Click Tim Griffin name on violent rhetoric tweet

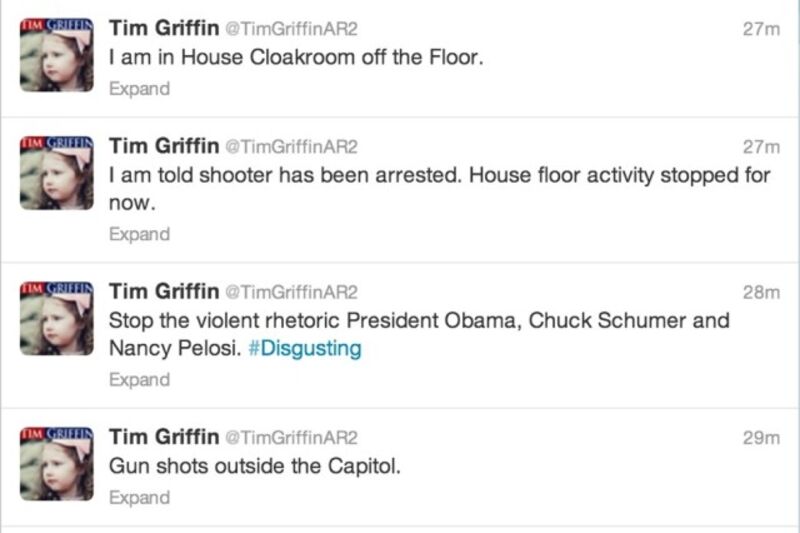tap(164, 292)
